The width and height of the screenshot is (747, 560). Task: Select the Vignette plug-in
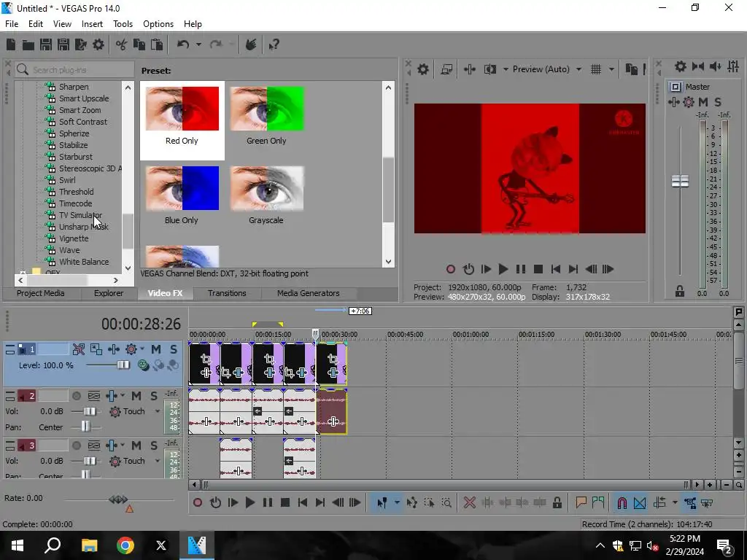[x=74, y=238]
